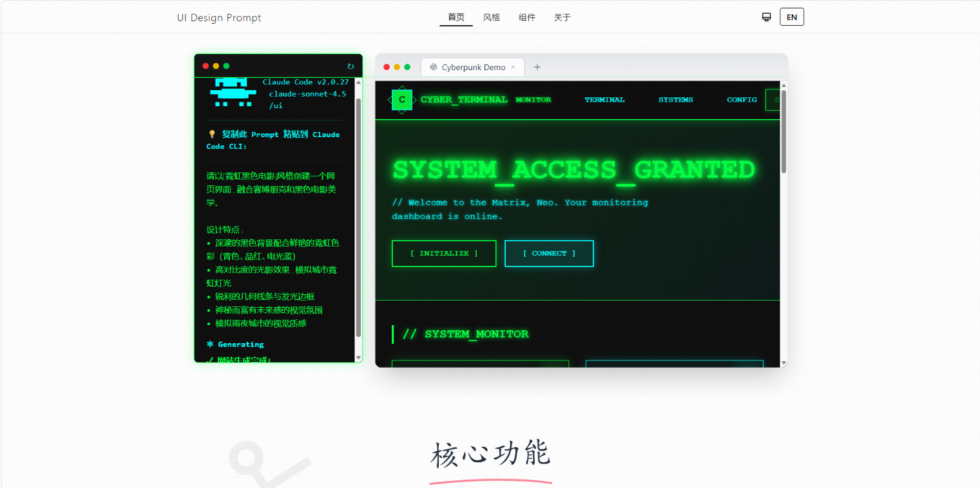Select MONITOR in the cyber terminal nav

(533, 100)
